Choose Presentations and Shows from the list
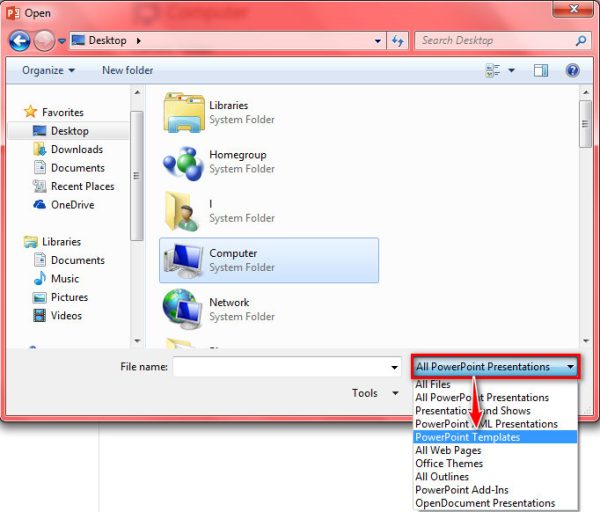Image resolution: width=600 pixels, height=512 pixels. (x=496, y=411)
